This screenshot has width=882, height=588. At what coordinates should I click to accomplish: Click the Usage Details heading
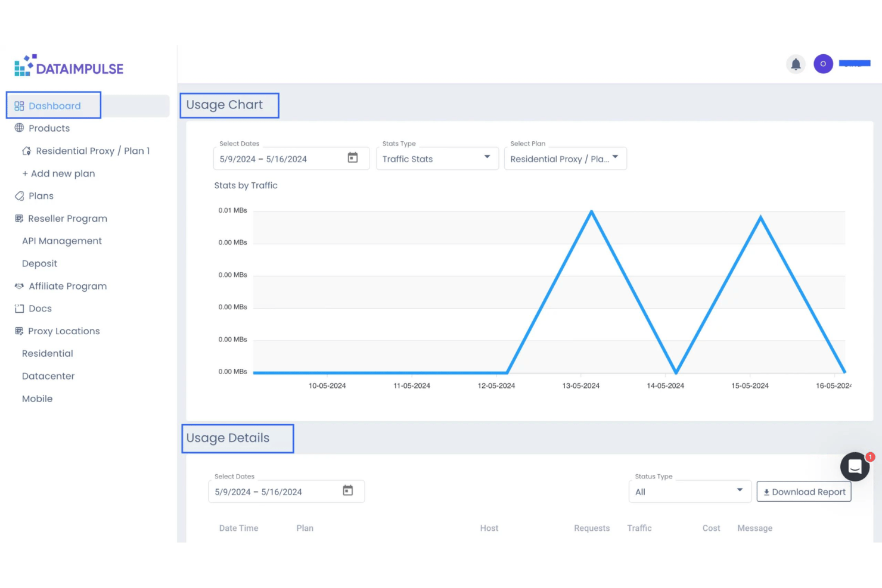click(x=228, y=438)
